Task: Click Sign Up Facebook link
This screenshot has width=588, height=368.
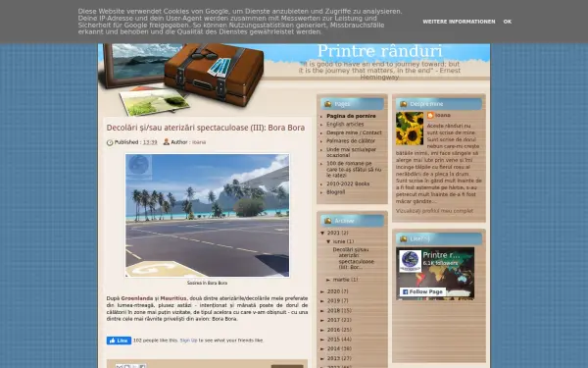Action: coord(188,341)
